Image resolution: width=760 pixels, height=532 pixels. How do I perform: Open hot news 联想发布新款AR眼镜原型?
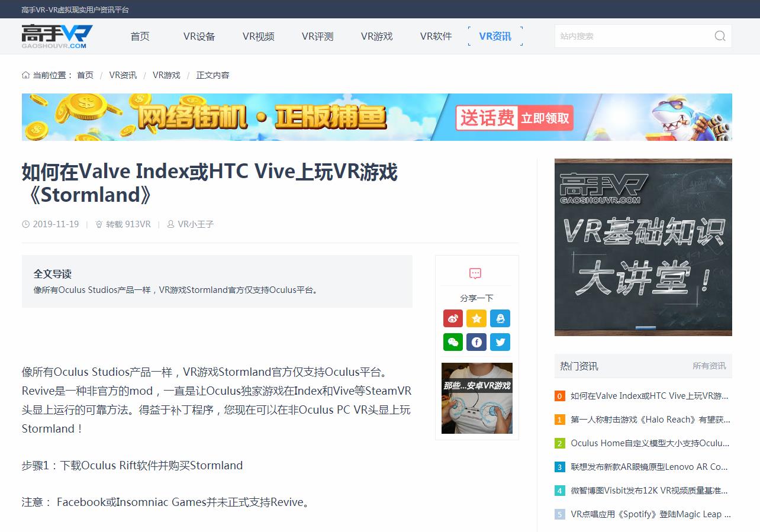pyautogui.click(x=649, y=467)
